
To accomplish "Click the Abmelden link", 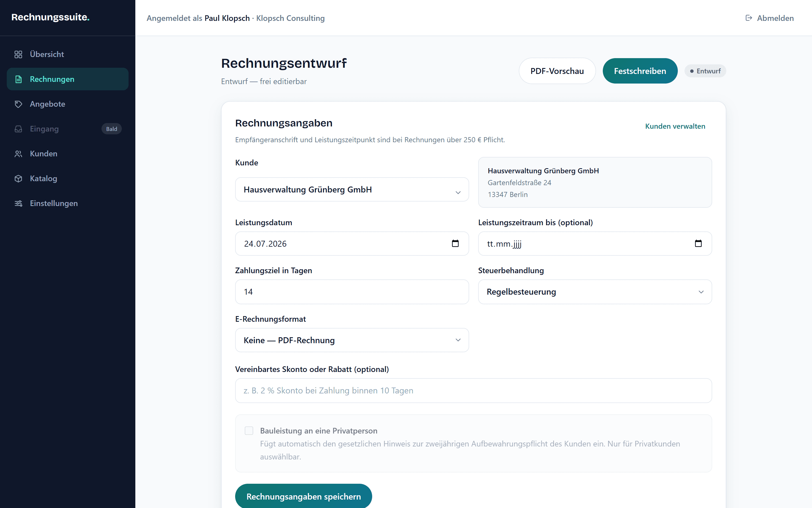I will 769,18.
